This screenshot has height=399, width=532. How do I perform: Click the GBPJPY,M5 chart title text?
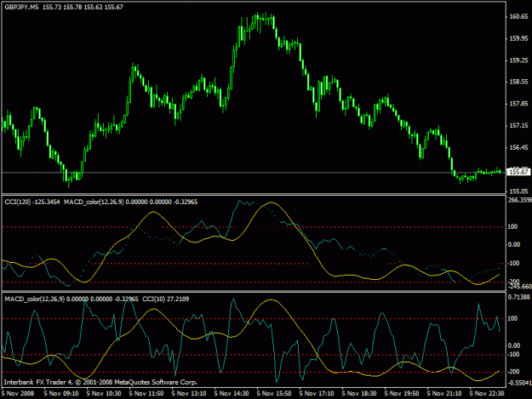(x=21, y=7)
